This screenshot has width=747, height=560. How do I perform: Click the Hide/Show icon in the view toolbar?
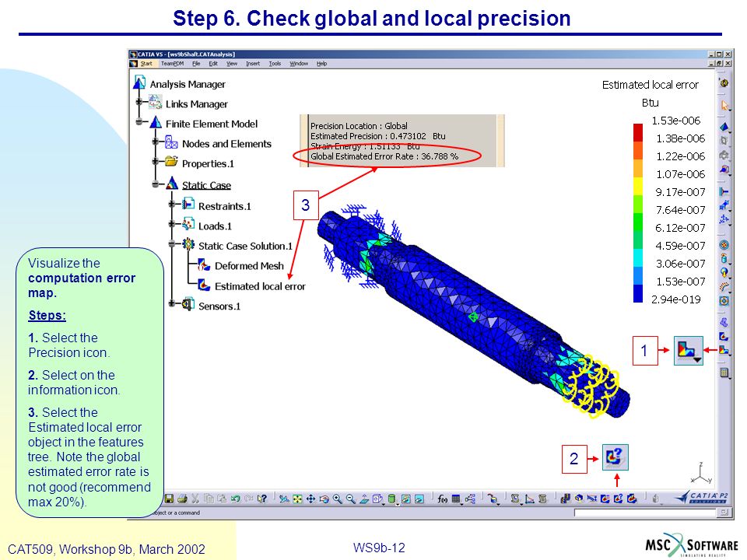tap(406, 499)
